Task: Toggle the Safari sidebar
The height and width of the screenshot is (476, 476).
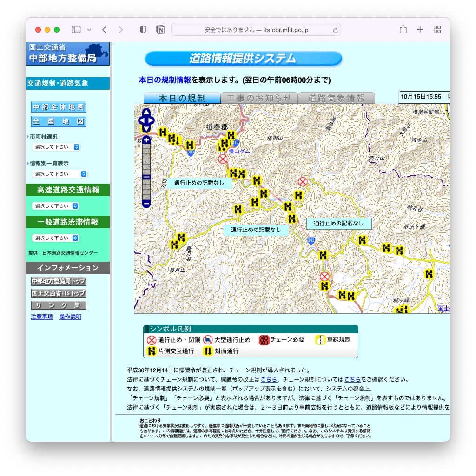Action: (x=76, y=30)
